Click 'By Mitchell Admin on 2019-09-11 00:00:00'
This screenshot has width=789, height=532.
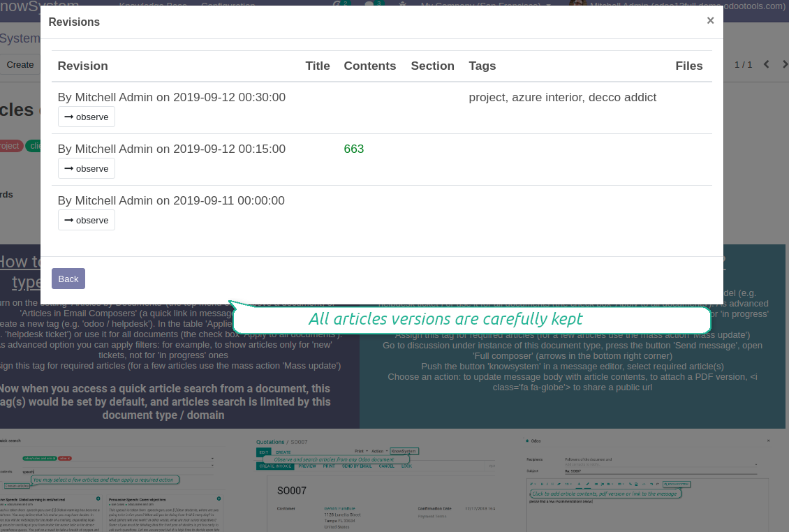coord(171,201)
